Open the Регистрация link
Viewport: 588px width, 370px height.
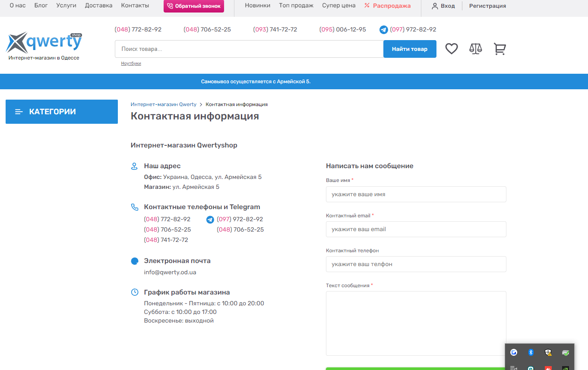(x=487, y=6)
